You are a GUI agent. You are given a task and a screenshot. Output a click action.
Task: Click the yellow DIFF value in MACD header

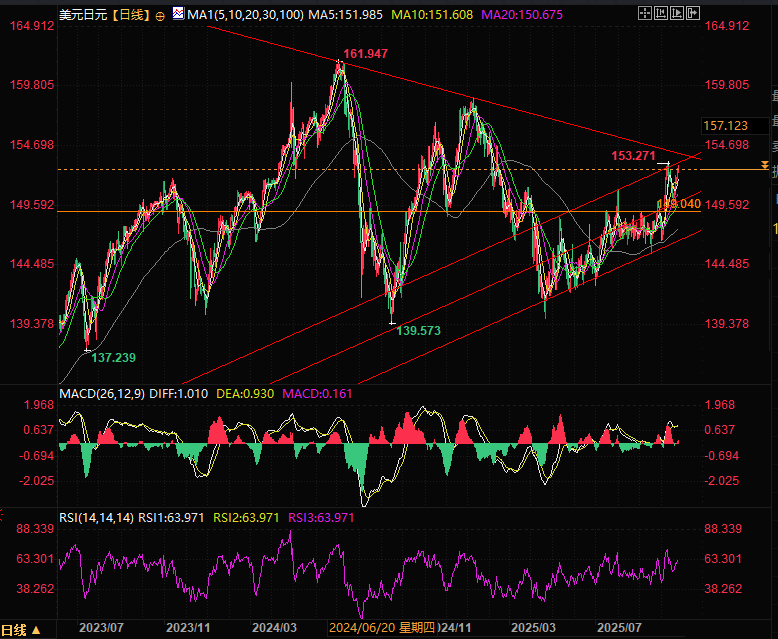(x=183, y=394)
